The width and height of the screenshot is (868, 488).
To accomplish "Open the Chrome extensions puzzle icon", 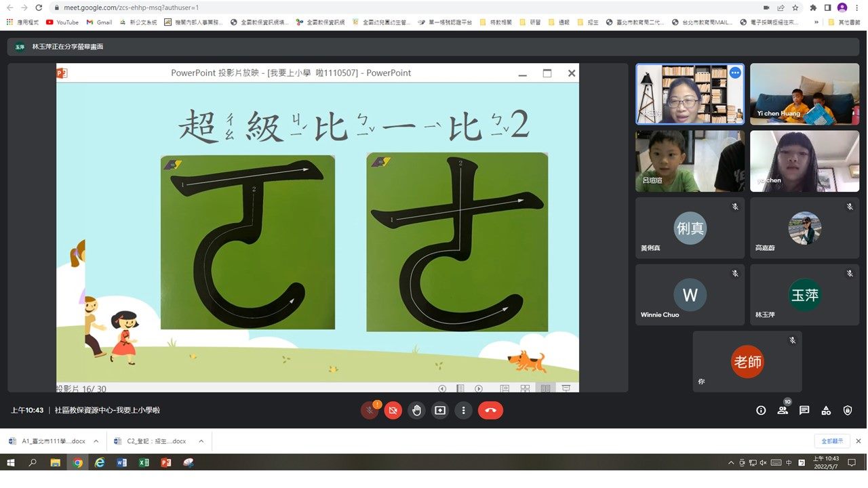I will (813, 7).
